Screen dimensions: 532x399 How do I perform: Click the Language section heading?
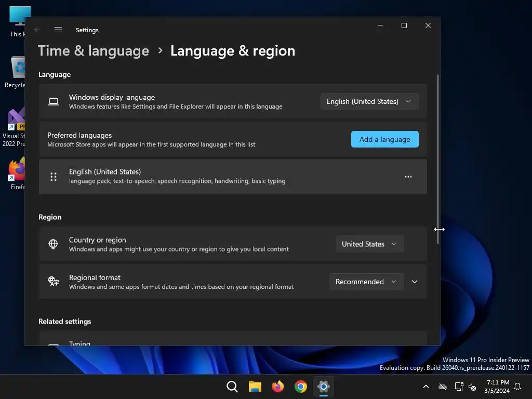pos(54,74)
